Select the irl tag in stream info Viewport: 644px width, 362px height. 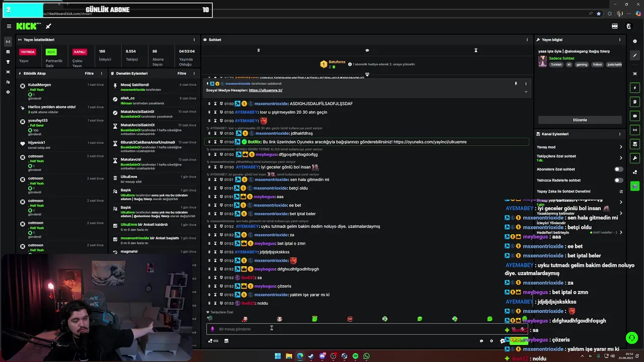(x=569, y=64)
